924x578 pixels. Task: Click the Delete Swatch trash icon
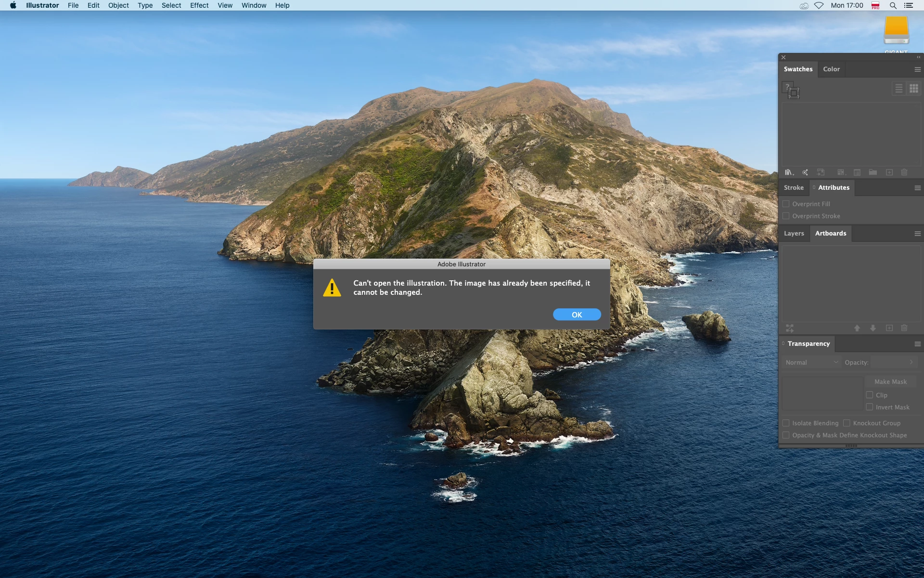pos(904,172)
